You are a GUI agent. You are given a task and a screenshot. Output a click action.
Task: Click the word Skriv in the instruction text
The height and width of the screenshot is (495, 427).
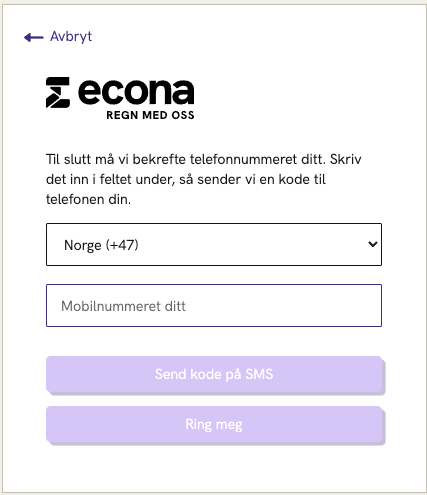[346, 159]
